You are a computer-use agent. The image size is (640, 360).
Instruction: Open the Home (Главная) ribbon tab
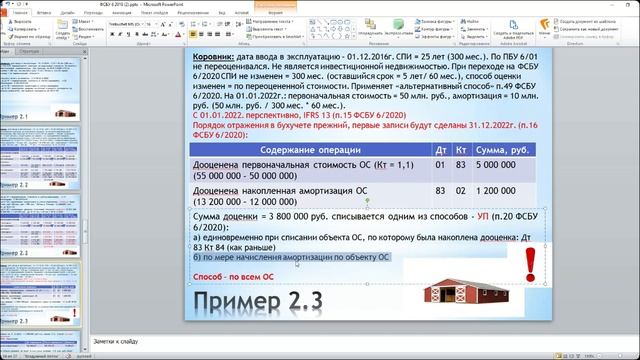coord(20,13)
